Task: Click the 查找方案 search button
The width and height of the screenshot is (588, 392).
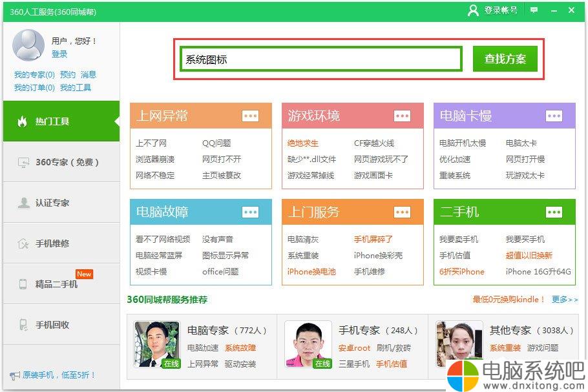Action: [505, 59]
